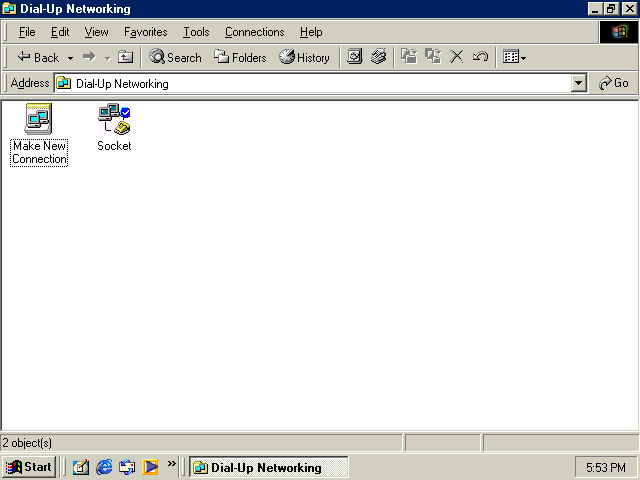Open the Help menu

pyautogui.click(x=311, y=32)
